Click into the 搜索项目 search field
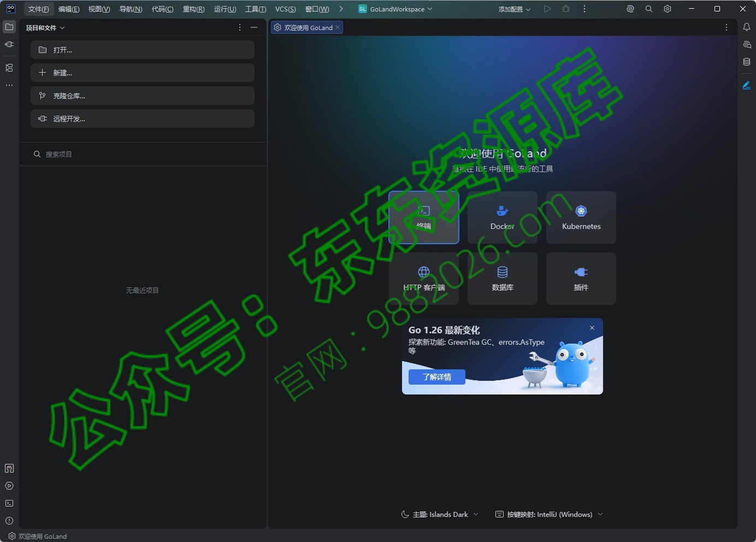Image resolution: width=756 pixels, height=542 pixels. pyautogui.click(x=143, y=154)
